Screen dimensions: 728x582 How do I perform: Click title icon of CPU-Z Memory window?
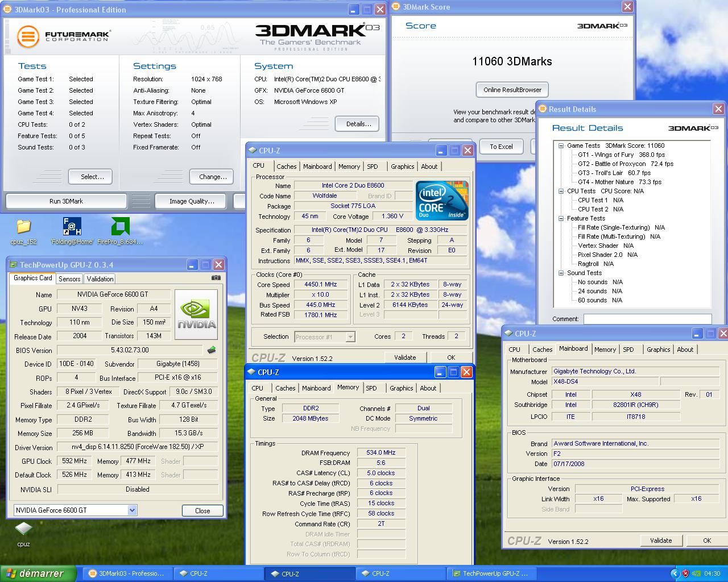[x=251, y=372]
